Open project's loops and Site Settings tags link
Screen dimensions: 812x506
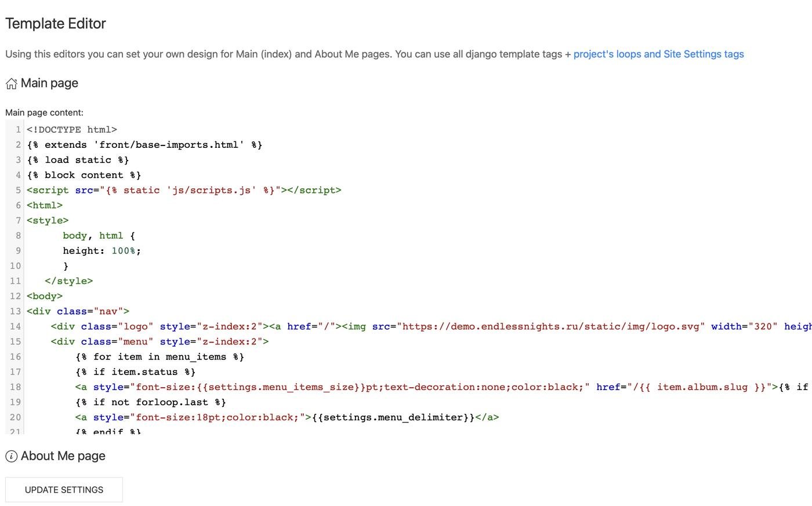coord(658,54)
